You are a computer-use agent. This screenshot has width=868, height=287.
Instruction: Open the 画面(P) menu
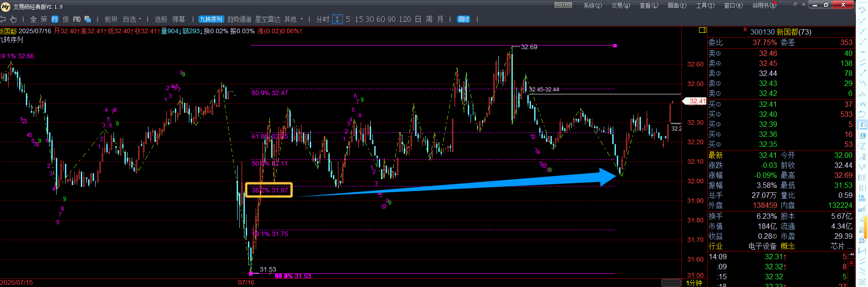[677, 5]
